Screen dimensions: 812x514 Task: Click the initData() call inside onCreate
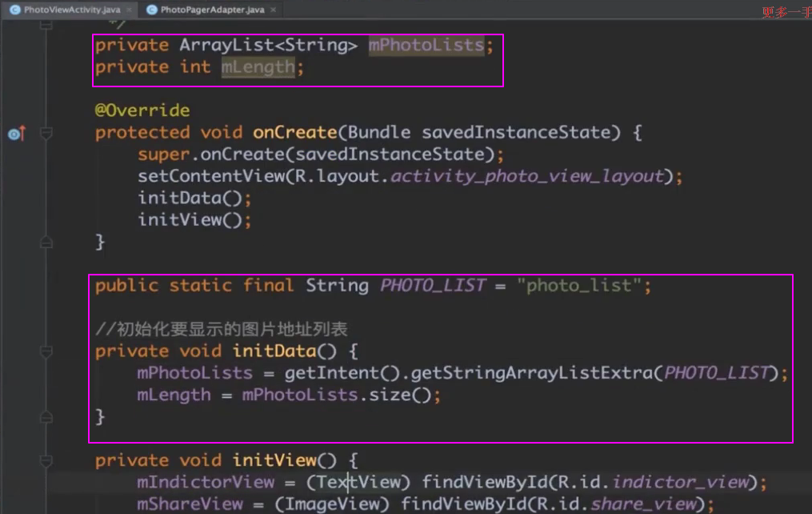click(x=190, y=198)
